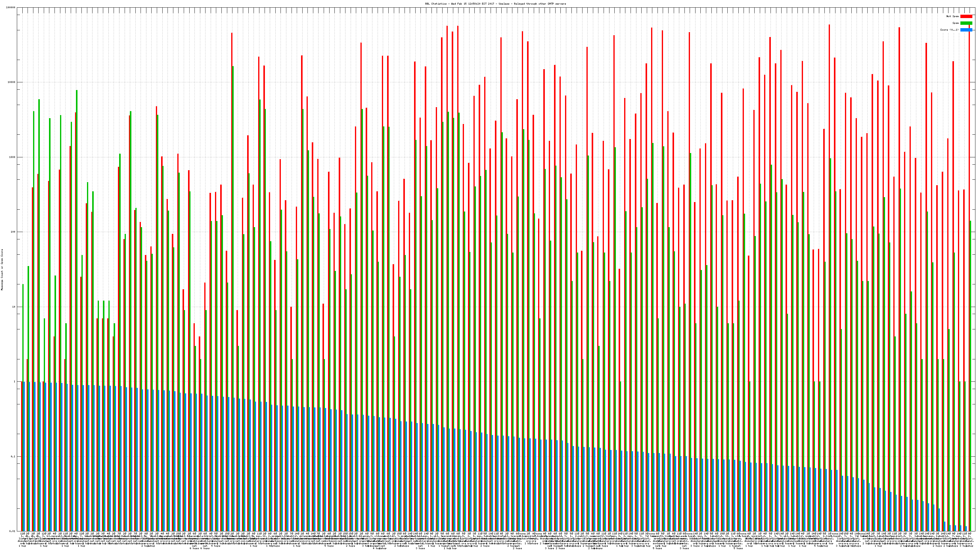This screenshot has height=551, width=980.
Task: Click the RBL Statistics chart title
Action: coord(495,4)
